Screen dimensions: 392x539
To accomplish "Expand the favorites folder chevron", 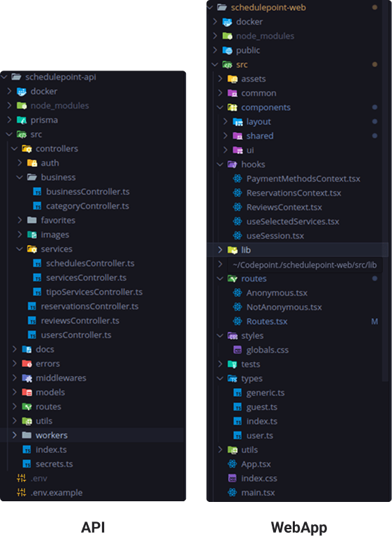I will 20,220.
